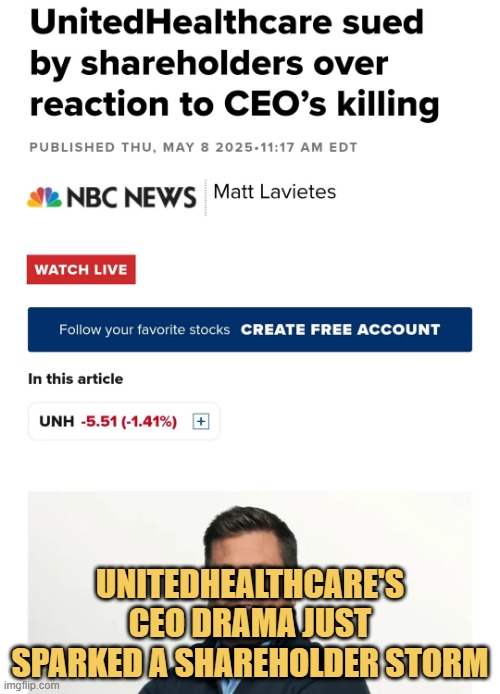Add UNH to watchlist with plus icon
This screenshot has height=694, width=500.
pyautogui.click(x=201, y=421)
